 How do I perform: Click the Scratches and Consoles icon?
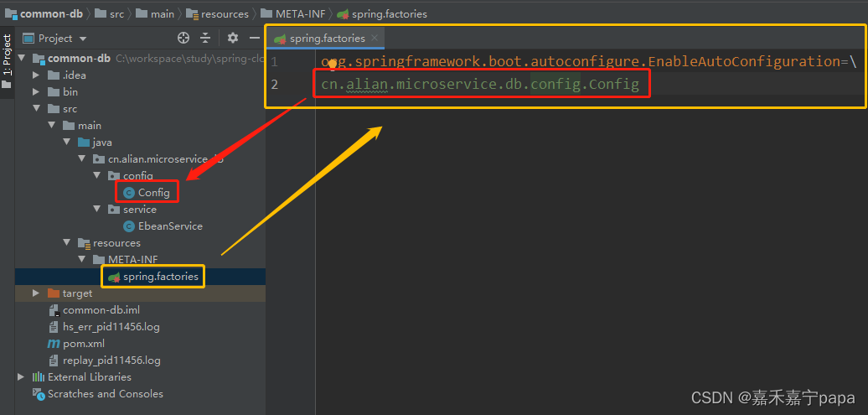39,394
